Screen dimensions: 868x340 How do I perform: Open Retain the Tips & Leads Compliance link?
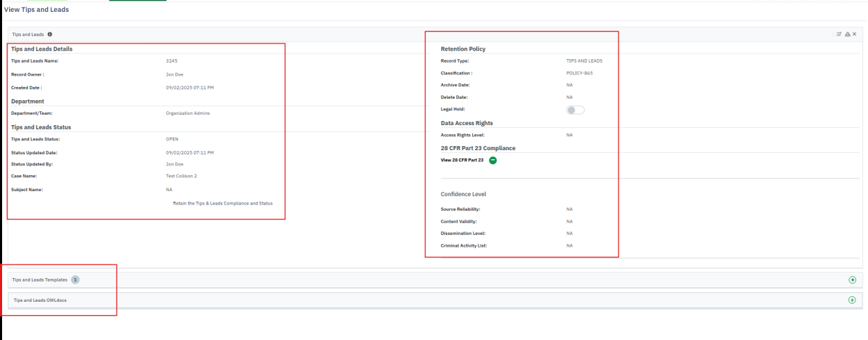coord(222,203)
